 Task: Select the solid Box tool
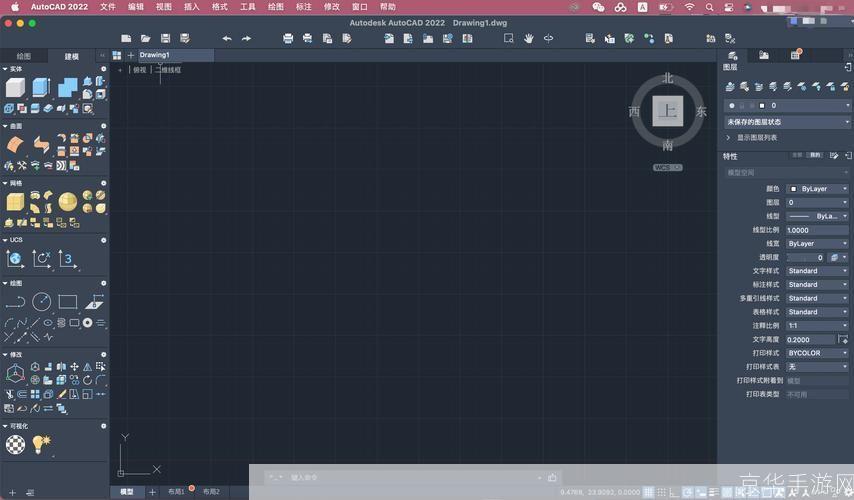15,87
